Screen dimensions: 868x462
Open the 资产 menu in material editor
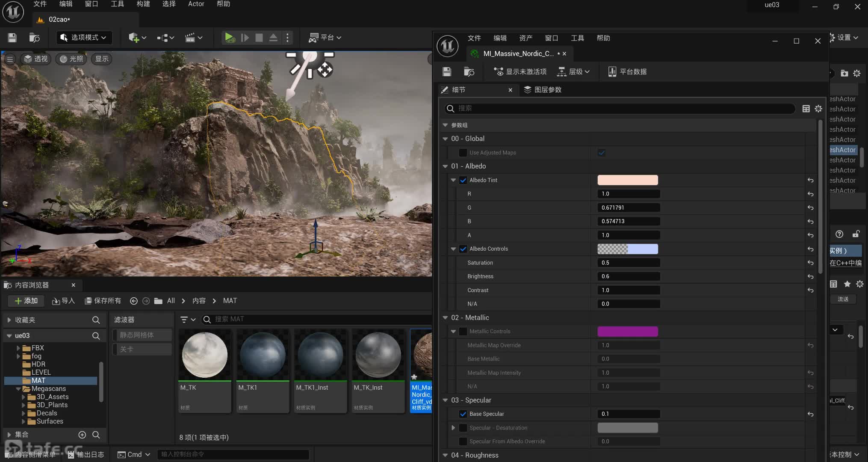(526, 38)
